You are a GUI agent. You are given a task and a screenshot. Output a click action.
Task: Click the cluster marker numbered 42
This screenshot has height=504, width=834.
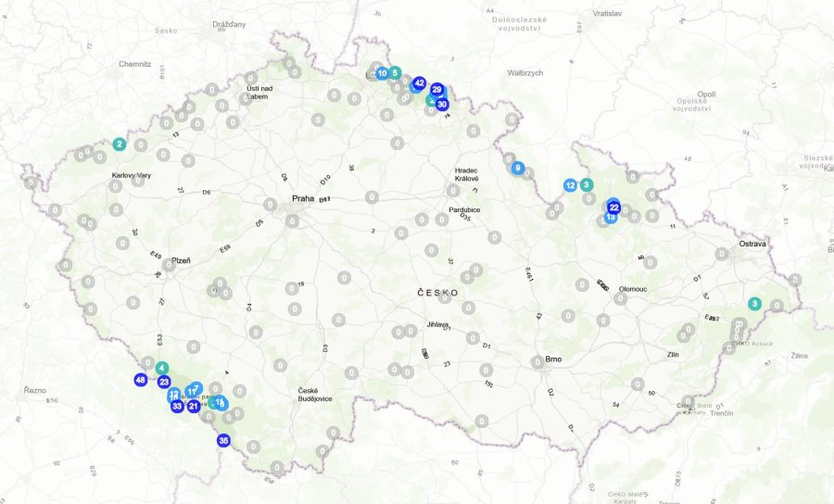click(x=419, y=82)
